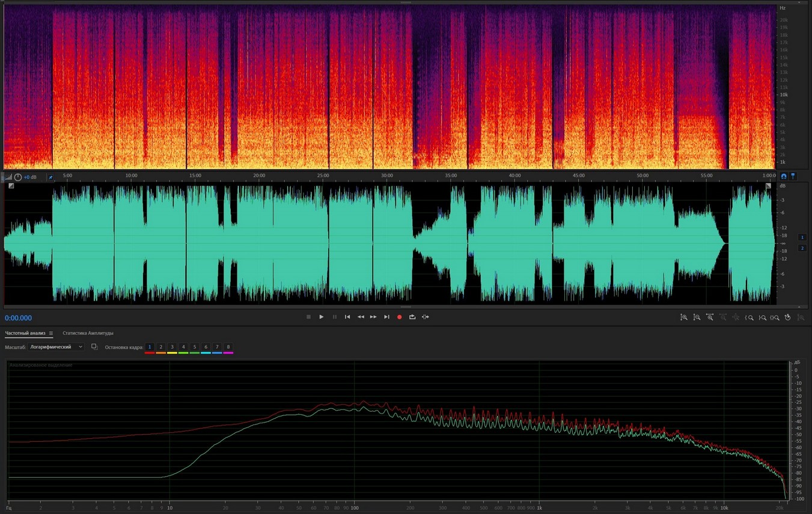Select the Частотный анализ tab
The width and height of the screenshot is (812, 514).
25,333
